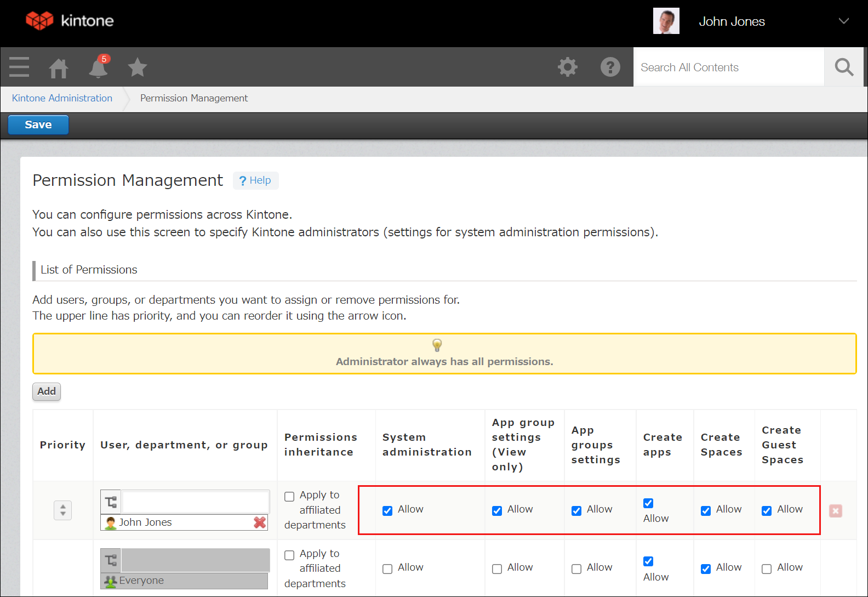Expand the John Jones account dropdown arrow

[x=843, y=21]
